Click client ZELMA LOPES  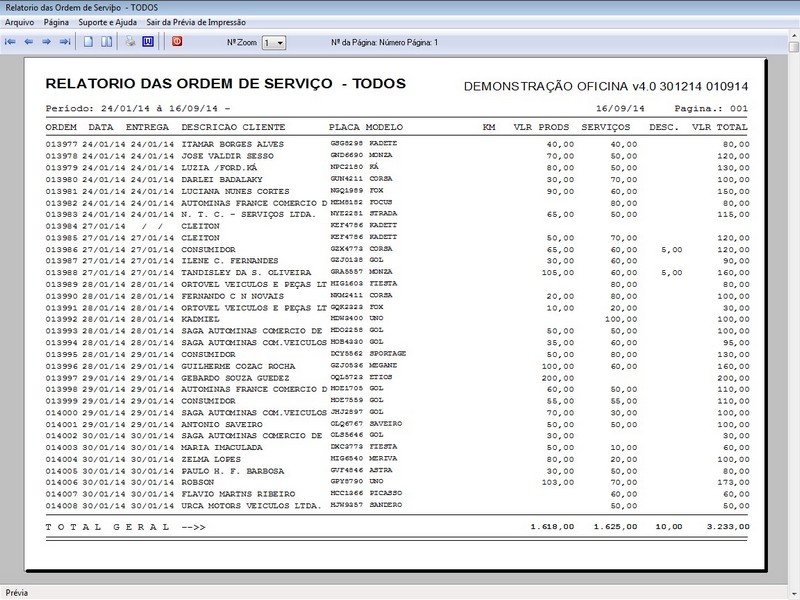pyautogui.click(x=211, y=459)
